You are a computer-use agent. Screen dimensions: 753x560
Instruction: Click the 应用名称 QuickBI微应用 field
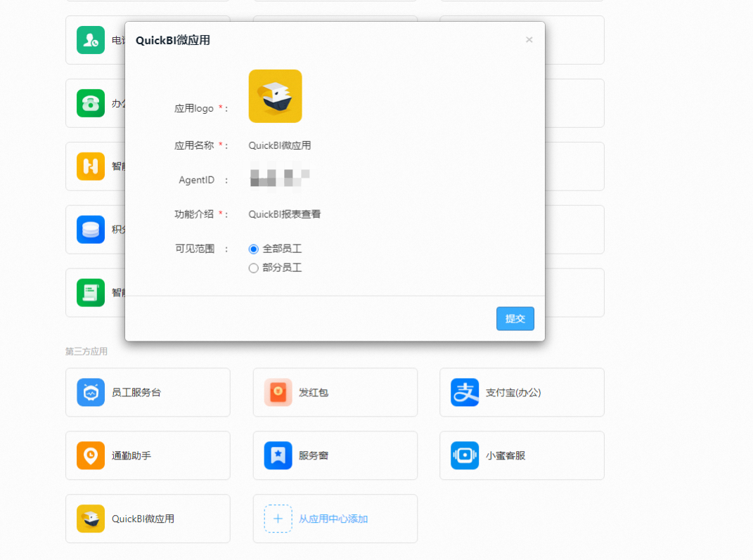[280, 146]
